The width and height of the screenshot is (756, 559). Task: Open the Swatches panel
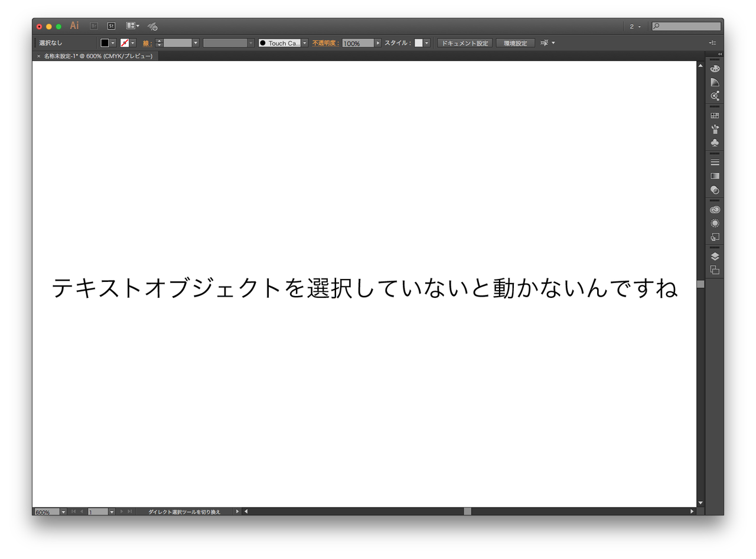click(x=715, y=114)
